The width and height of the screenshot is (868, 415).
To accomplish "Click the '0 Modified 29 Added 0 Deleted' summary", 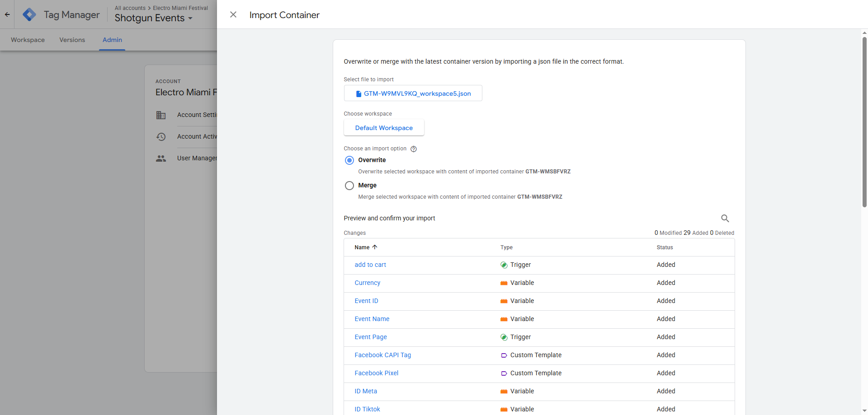I will pyautogui.click(x=694, y=233).
